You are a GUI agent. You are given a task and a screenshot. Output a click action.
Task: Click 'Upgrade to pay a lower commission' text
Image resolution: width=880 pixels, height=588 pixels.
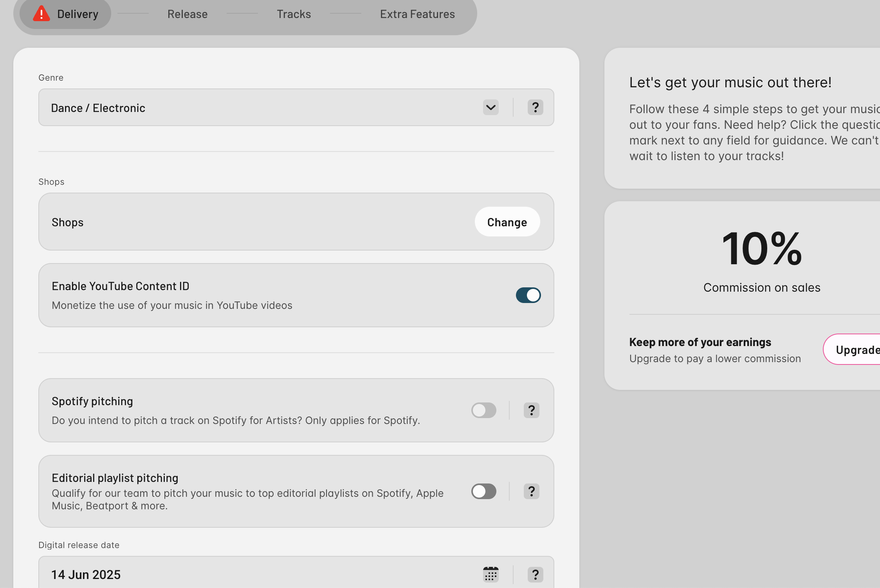pos(715,359)
